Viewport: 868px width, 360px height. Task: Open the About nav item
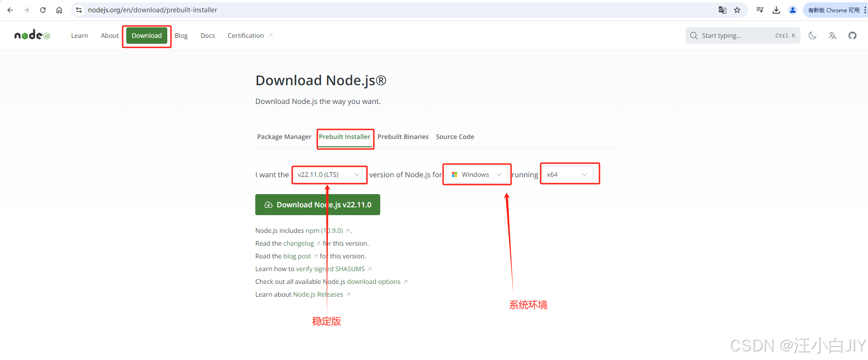[110, 36]
